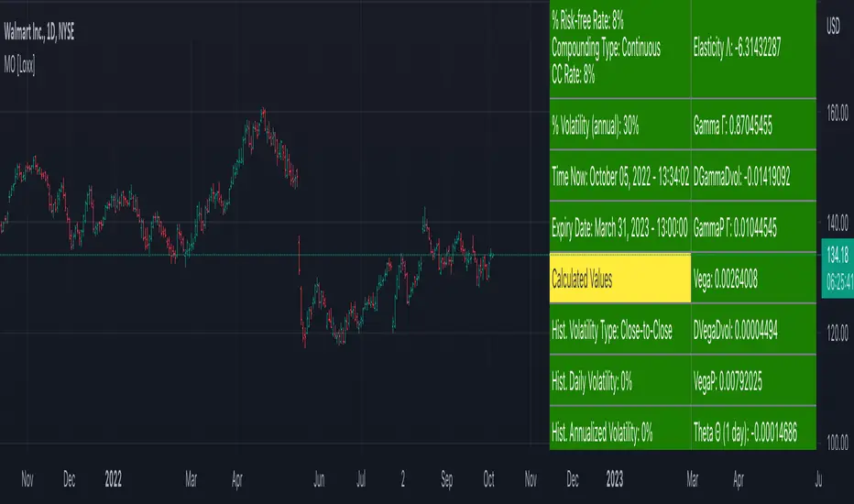
Task: Click the Jun label on time axis
Action: (x=319, y=477)
